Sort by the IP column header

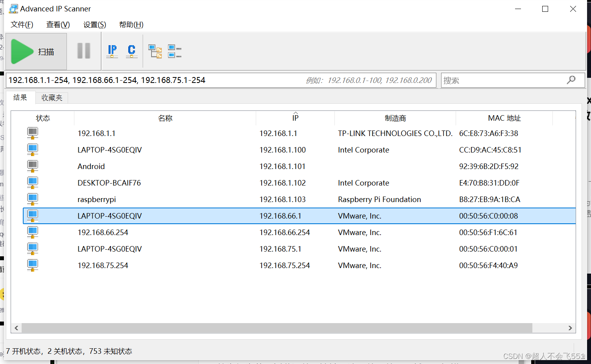tap(295, 118)
